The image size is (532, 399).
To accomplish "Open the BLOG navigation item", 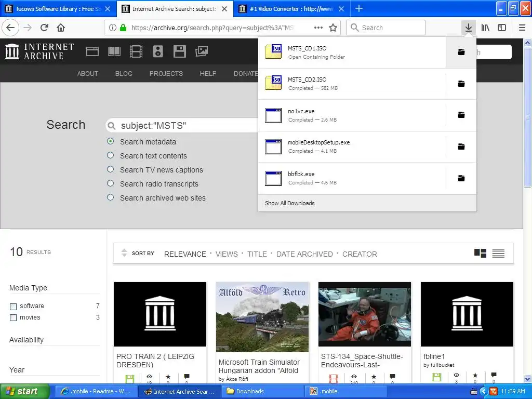I will pos(124,73).
